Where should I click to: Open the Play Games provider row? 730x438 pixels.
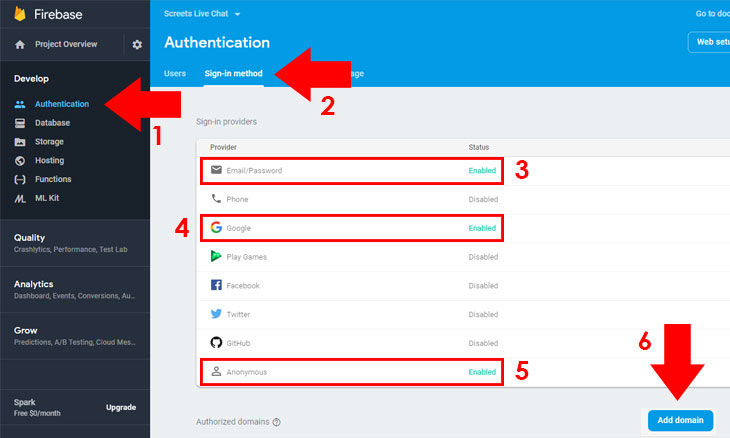coord(463,257)
